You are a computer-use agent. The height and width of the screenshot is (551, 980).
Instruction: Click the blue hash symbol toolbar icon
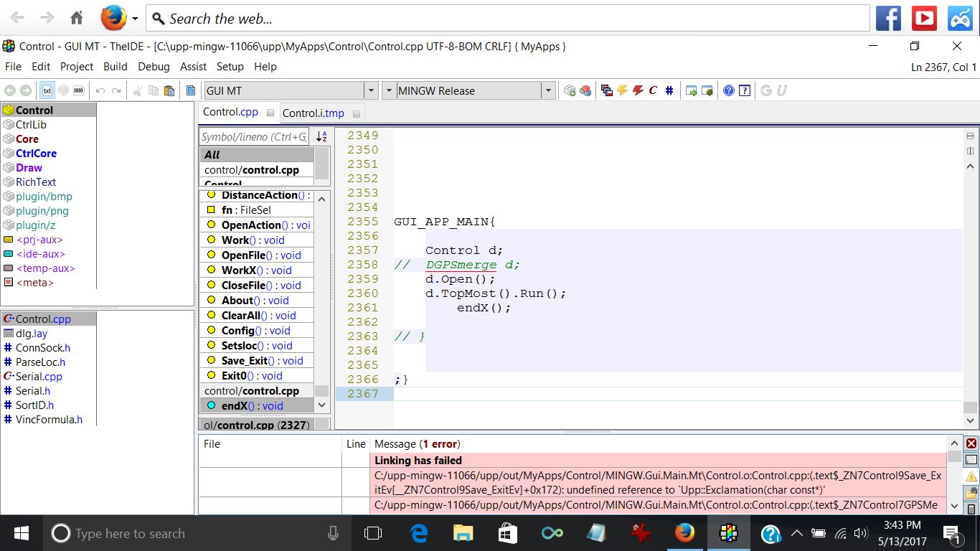click(669, 90)
